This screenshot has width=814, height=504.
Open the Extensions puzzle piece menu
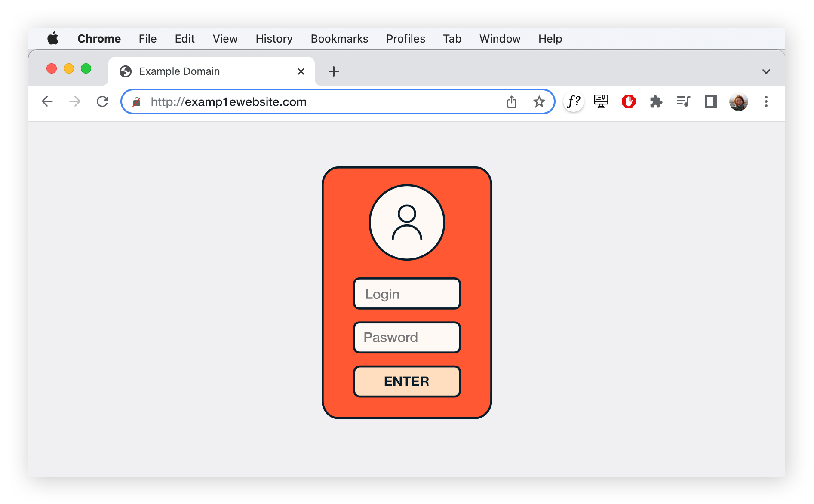point(656,102)
